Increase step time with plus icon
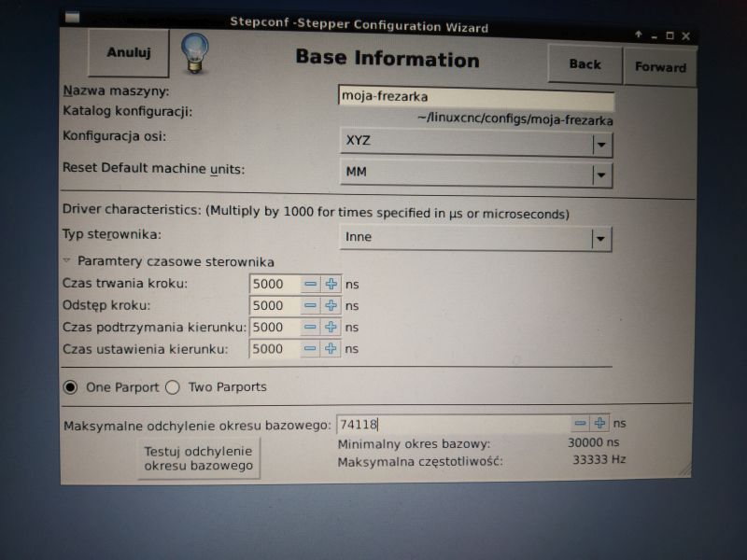Image resolution: width=747 pixels, height=560 pixels. pos(331,284)
